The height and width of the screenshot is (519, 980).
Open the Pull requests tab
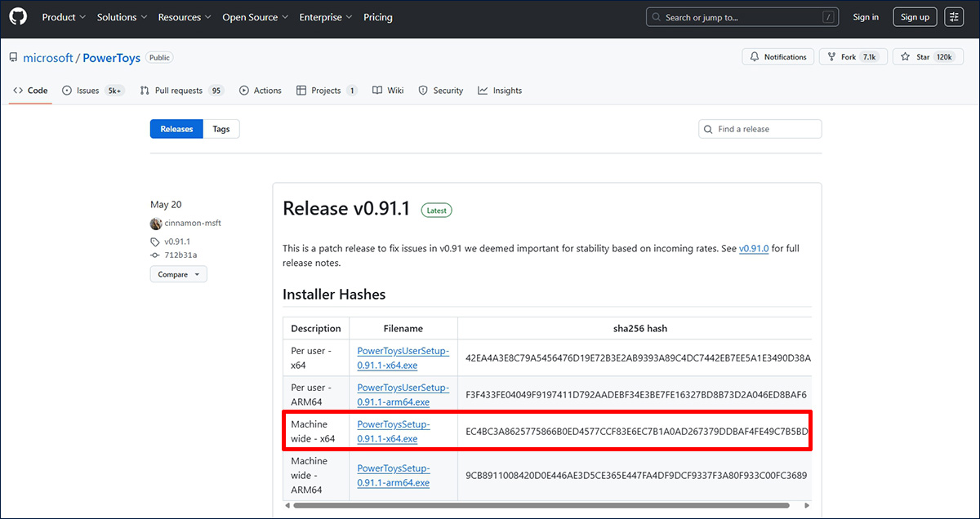pos(181,91)
